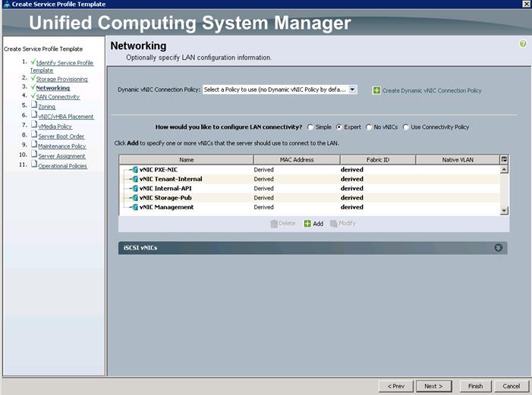
Task: Open the Operational Policies step link
Action: (62, 165)
